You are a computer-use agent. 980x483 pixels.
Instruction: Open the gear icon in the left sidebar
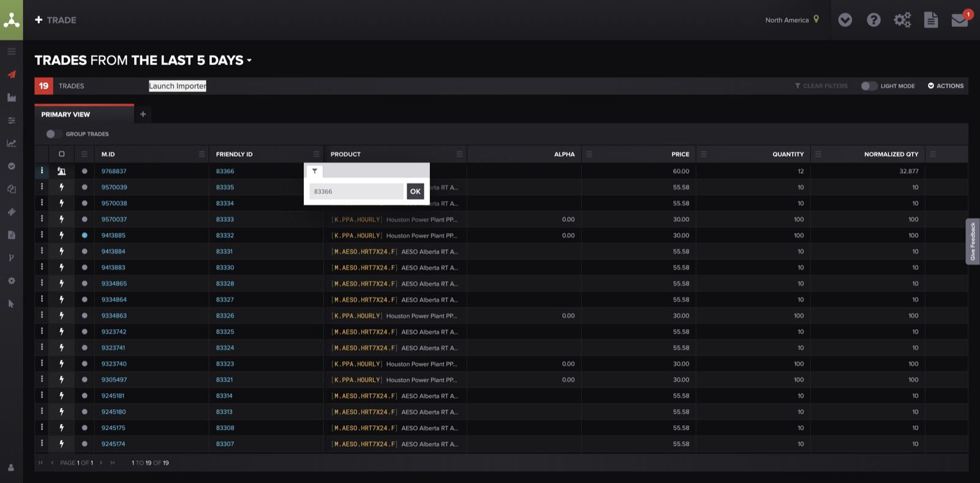point(12,281)
